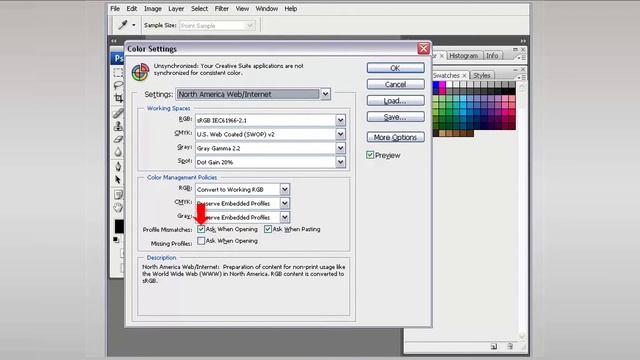Switch to the Styles tab
Viewport: 640px width, 360px height.
(482, 76)
